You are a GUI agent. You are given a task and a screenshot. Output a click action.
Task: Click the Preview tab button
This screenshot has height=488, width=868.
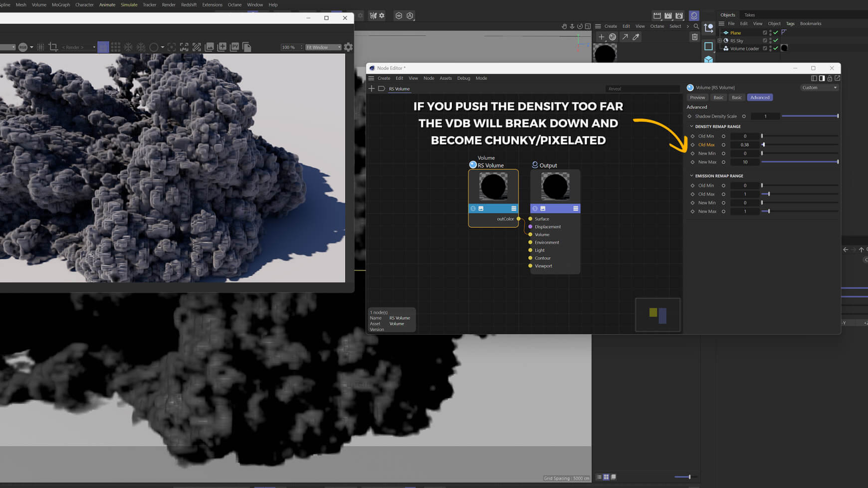[697, 97]
